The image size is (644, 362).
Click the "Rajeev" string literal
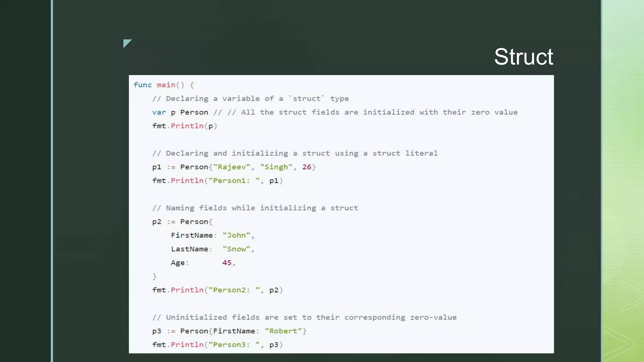232,167
